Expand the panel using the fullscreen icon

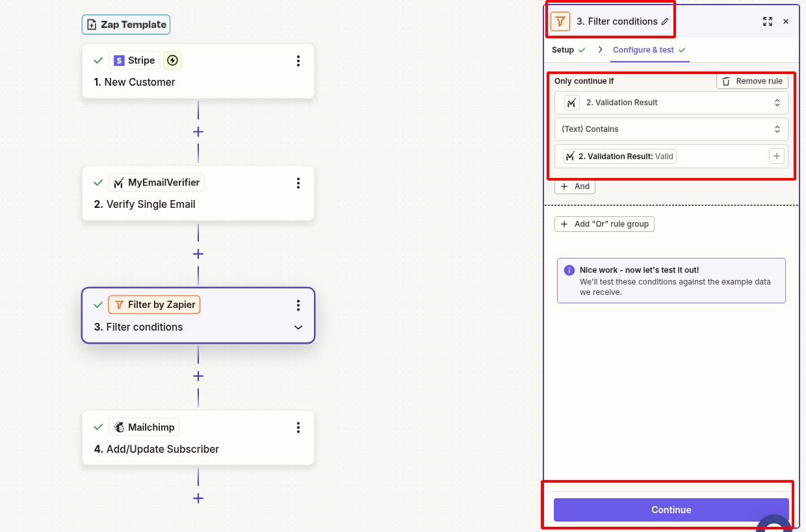[x=768, y=21]
